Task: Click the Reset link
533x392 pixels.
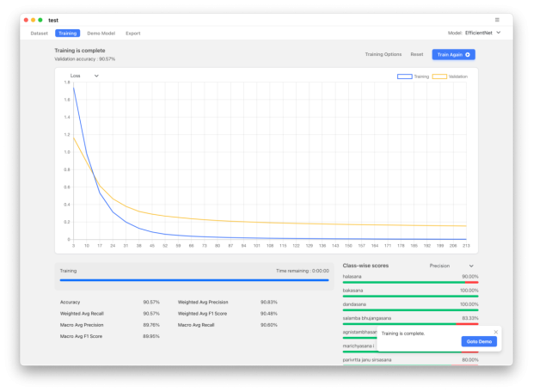Action: (416, 54)
